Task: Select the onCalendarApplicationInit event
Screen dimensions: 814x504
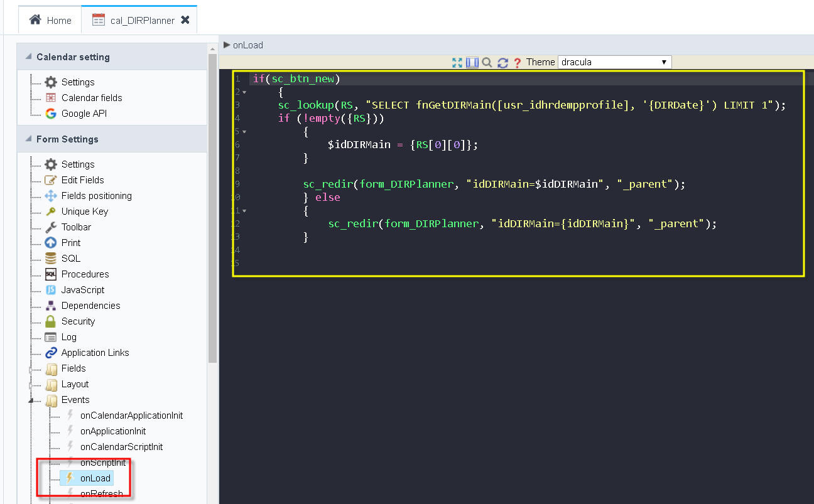Action: [131, 416]
